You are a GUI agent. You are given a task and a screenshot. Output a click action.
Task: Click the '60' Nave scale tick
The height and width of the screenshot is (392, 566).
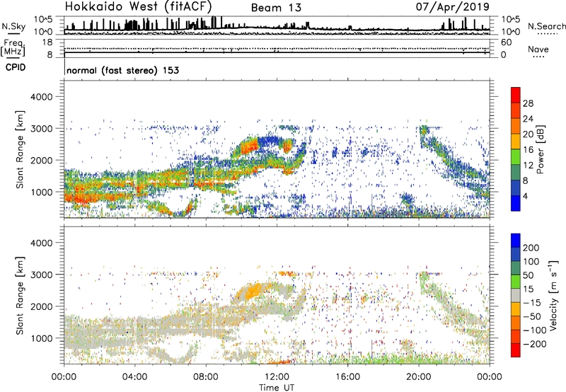point(506,42)
